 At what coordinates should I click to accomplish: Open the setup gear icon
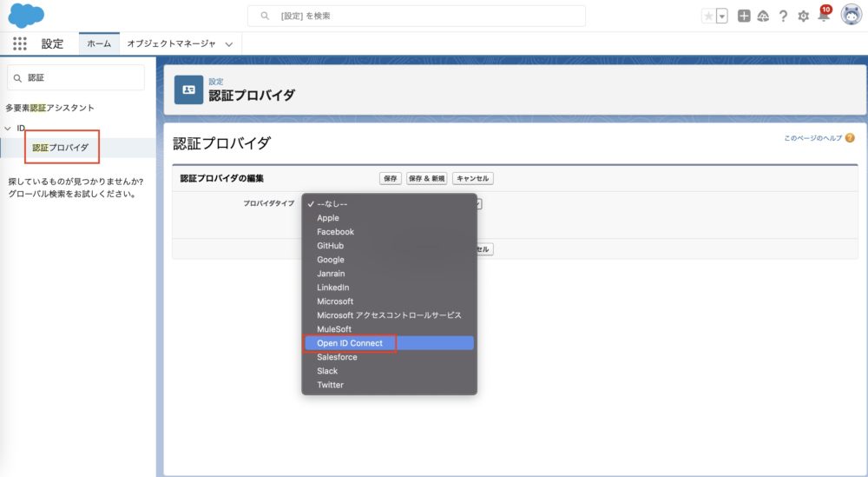click(x=803, y=16)
